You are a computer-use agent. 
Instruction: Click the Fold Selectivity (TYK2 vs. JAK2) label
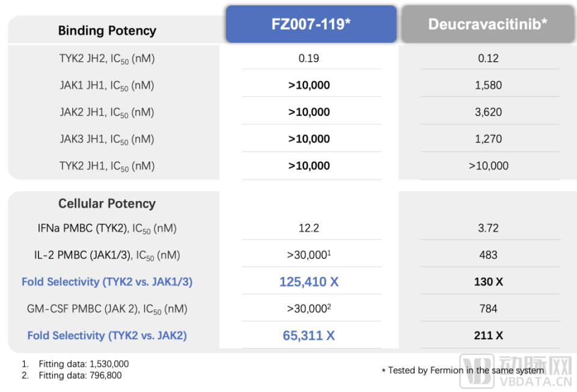coord(107,336)
